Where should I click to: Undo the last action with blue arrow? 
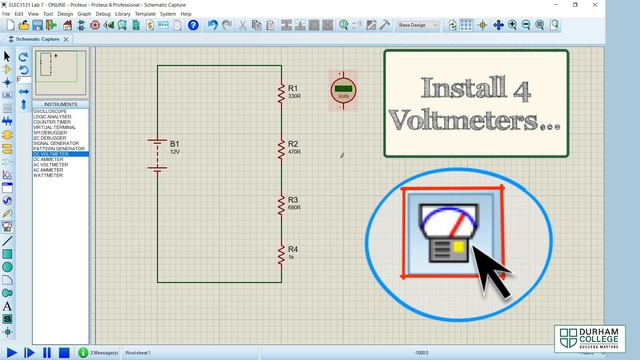point(213,25)
